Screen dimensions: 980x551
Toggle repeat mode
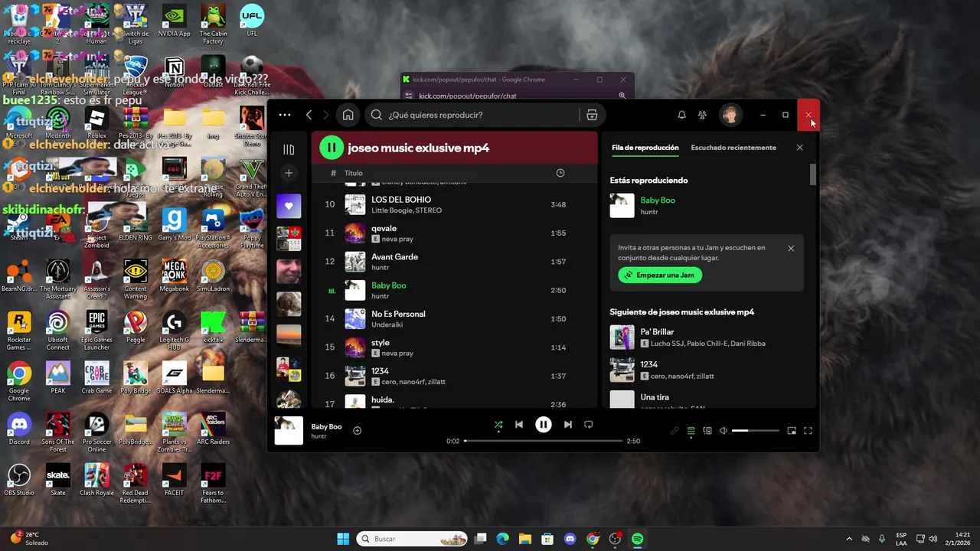pyautogui.click(x=588, y=425)
